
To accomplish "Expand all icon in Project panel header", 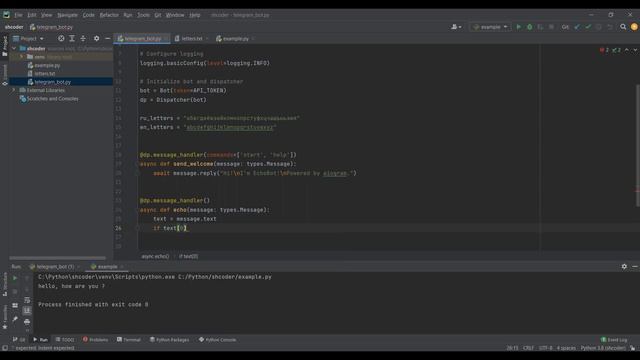I will [x=72, y=38].
